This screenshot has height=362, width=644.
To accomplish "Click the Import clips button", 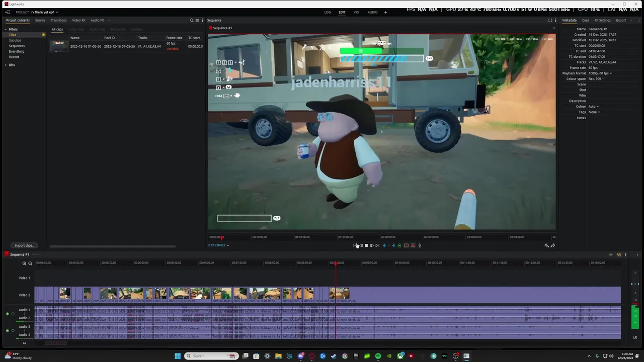I will click(24, 245).
